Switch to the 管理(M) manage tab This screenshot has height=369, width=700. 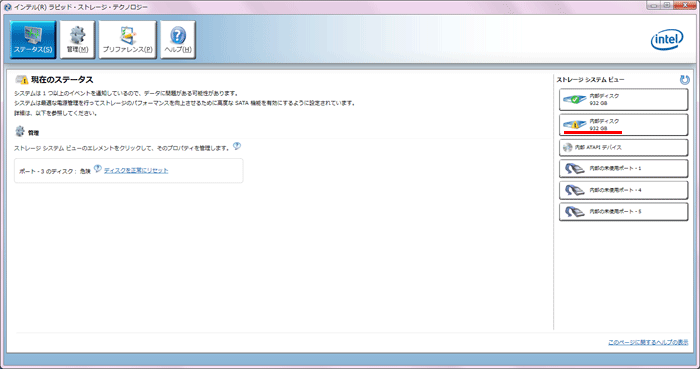(x=77, y=40)
